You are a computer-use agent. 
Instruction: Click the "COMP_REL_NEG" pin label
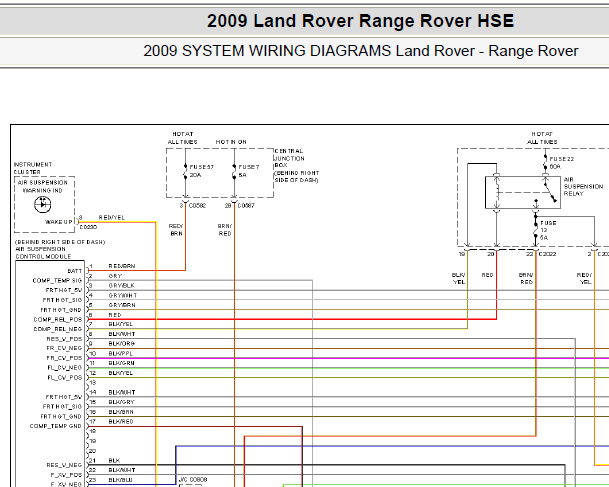58,329
